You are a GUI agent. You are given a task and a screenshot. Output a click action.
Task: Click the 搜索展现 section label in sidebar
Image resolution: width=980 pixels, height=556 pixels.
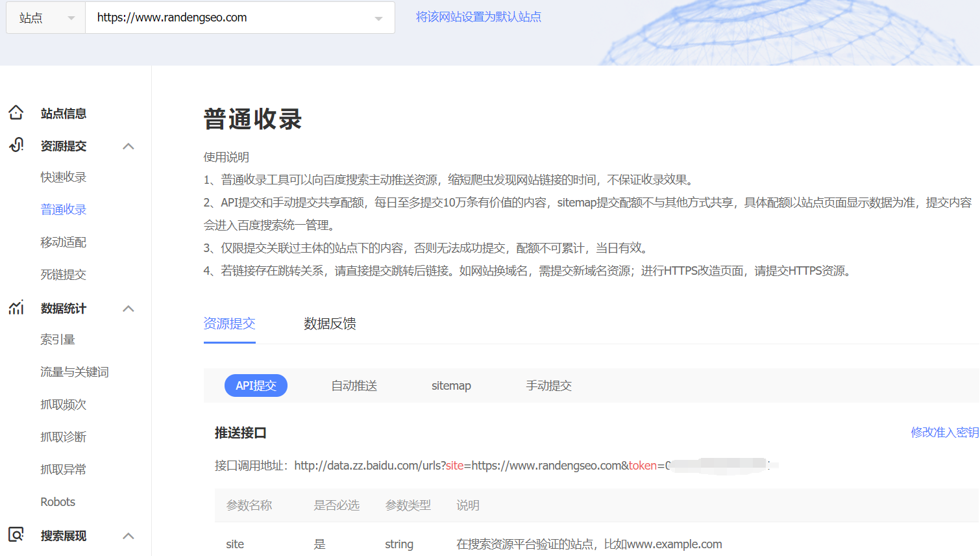pyautogui.click(x=64, y=536)
